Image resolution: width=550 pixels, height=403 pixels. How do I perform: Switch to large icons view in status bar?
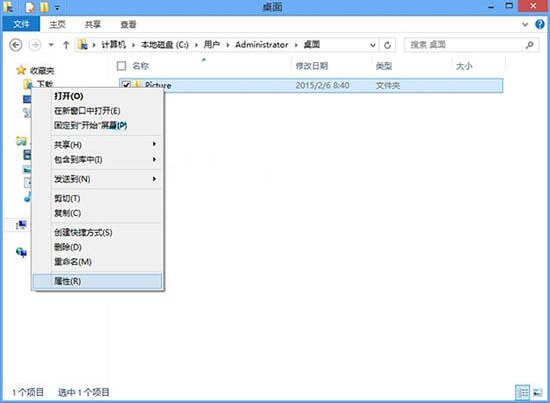(537, 392)
